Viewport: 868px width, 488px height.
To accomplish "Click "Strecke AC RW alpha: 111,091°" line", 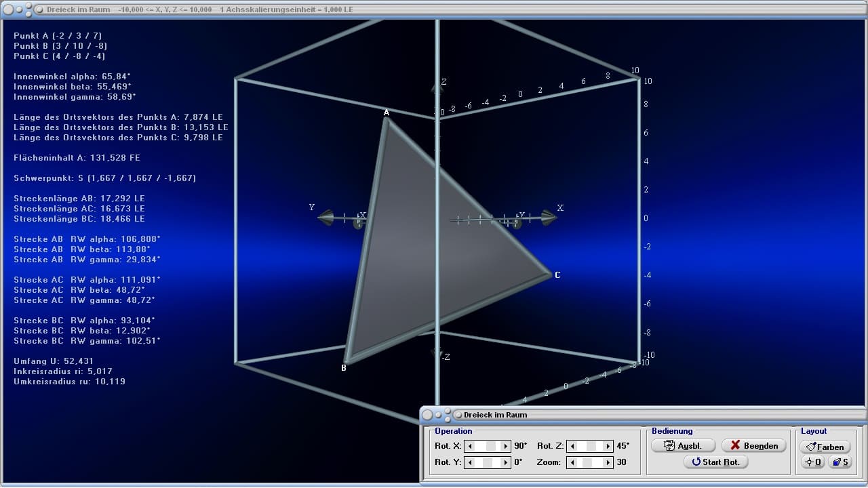I will [x=87, y=279].
